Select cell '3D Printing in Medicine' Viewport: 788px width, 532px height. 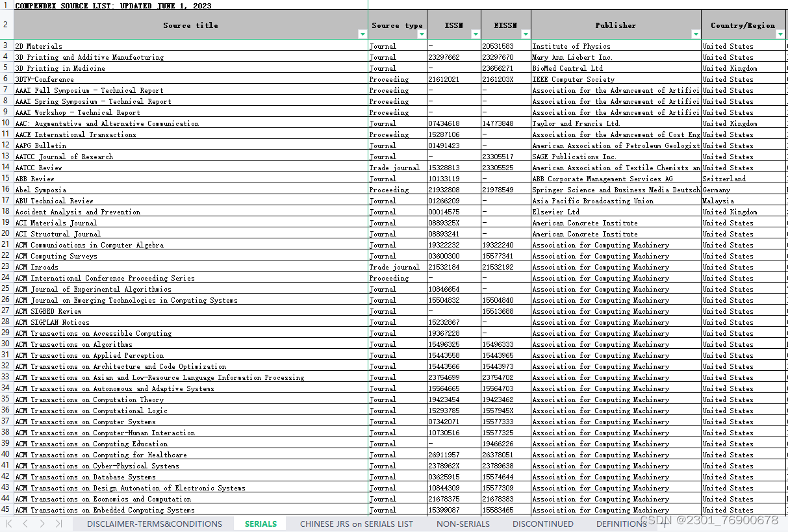click(191, 68)
